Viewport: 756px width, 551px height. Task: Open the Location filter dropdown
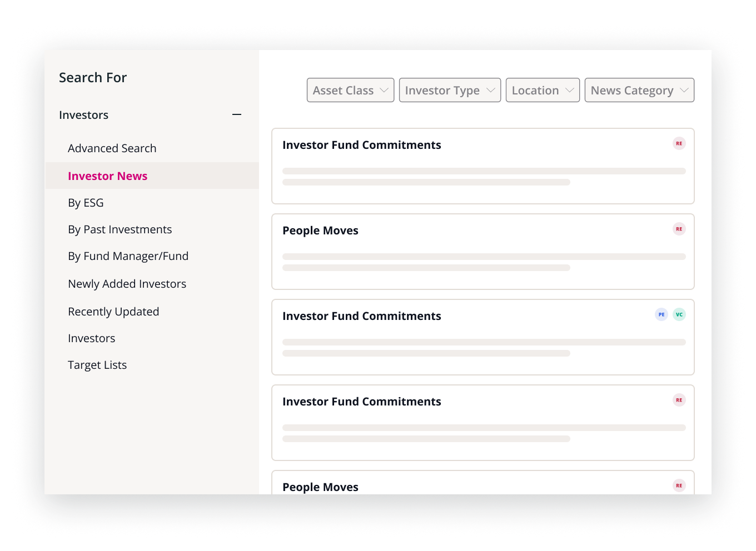(543, 89)
